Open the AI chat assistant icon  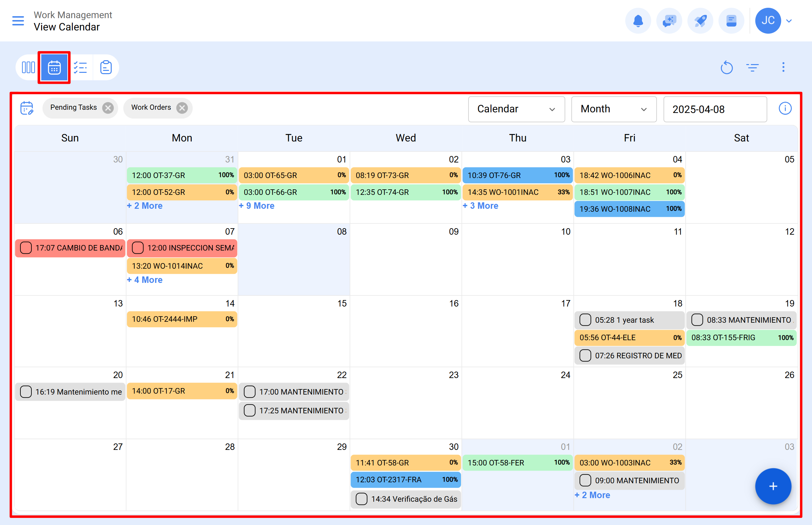669,21
